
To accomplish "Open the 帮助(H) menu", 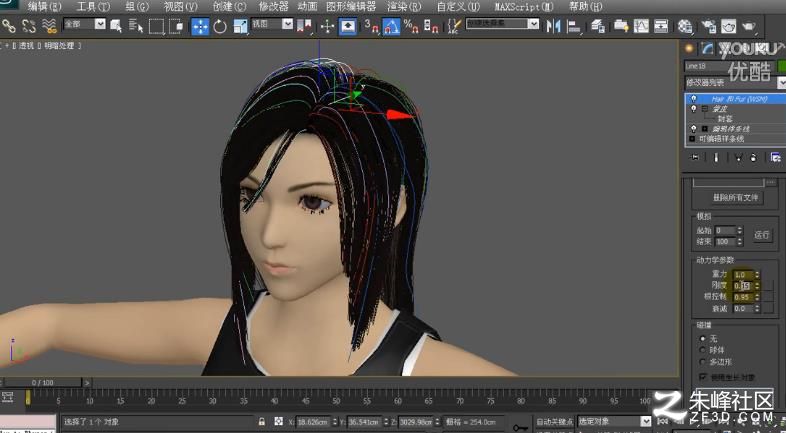I will click(585, 7).
